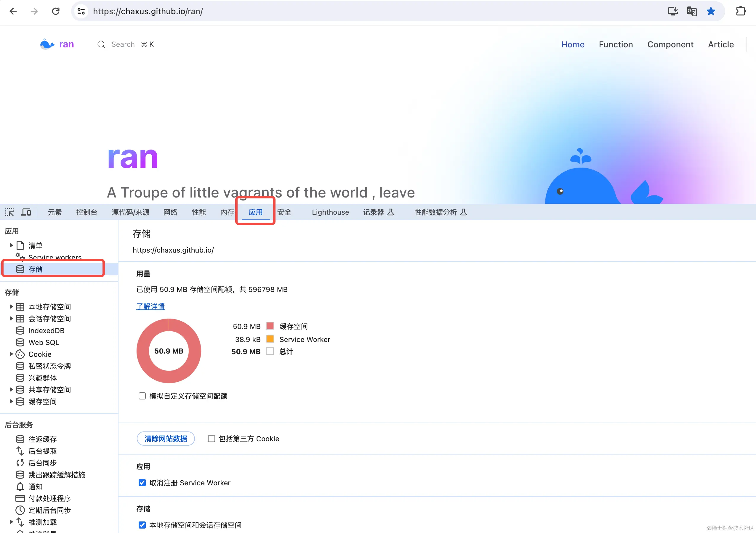Click the 清除网站数据 button
This screenshot has width=756, height=533.
166,439
